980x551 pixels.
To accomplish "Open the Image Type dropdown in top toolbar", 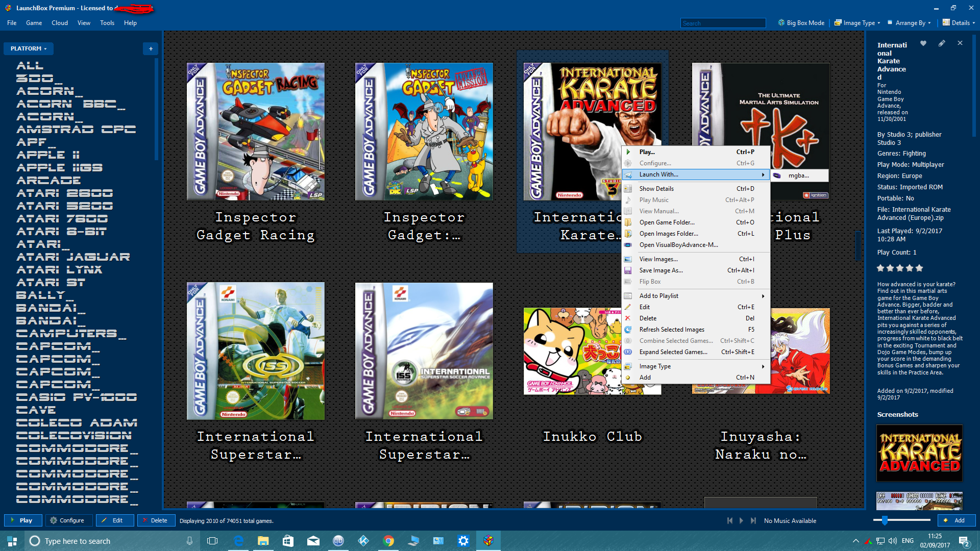I will tap(857, 23).
